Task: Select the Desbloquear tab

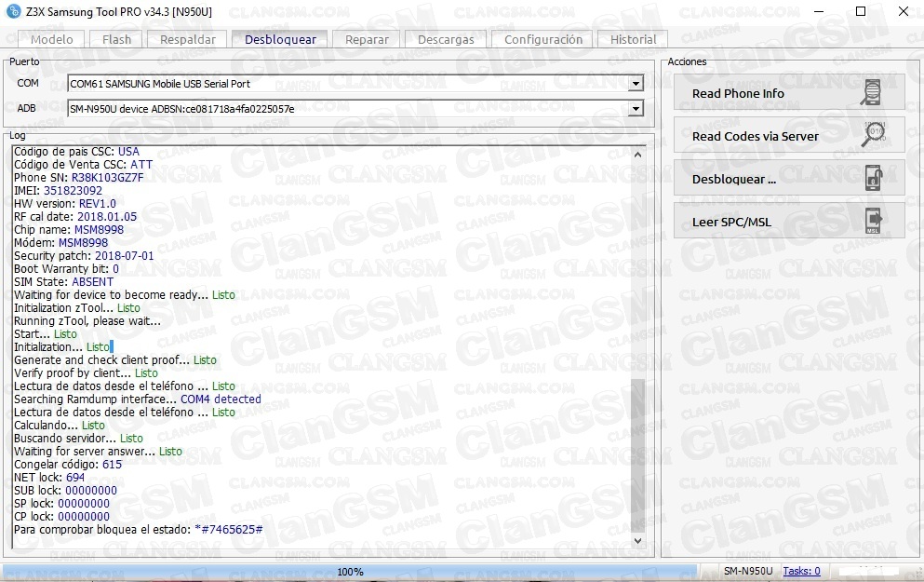Action: (x=280, y=39)
